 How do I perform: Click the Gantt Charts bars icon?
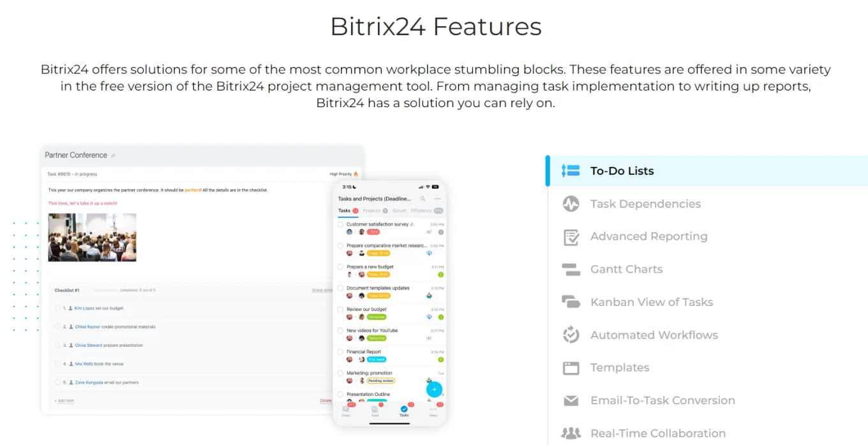tap(571, 270)
